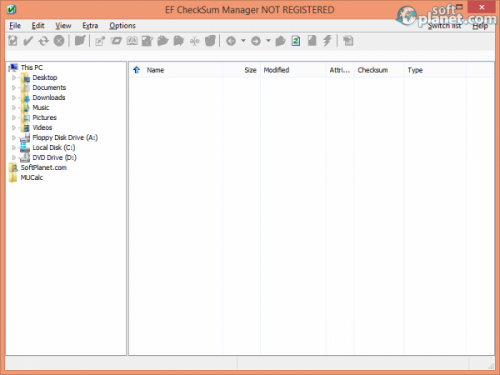Click the binoculars-style view toolbar icon
Viewport: 500px width, 375px height.
132,41
